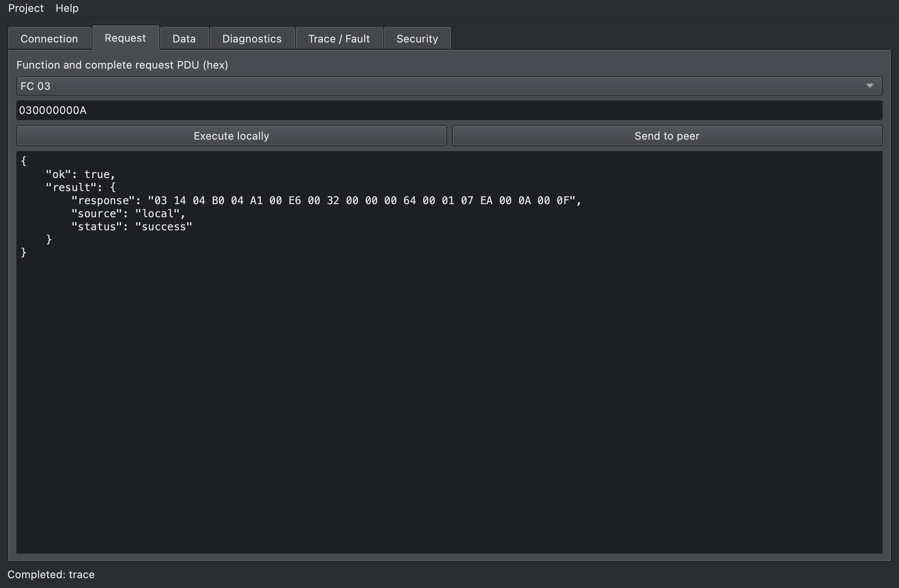Click the "result": { line
The width and height of the screenshot is (899, 588).
(x=81, y=187)
